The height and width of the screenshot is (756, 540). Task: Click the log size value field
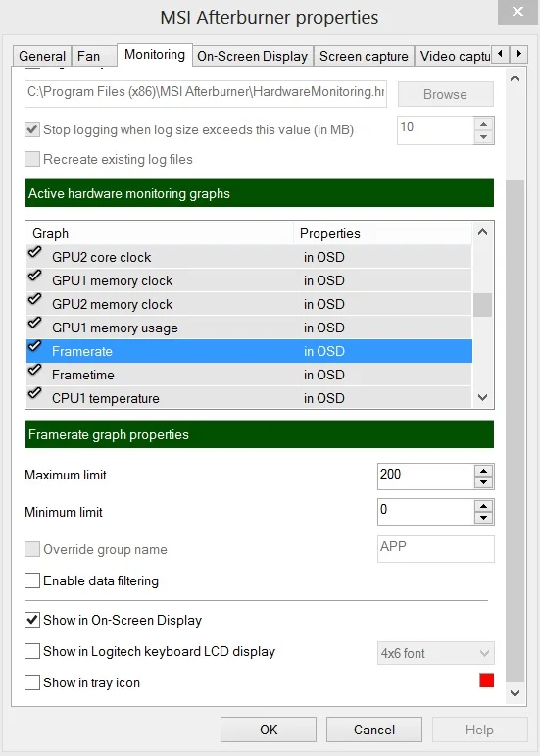[x=436, y=130]
